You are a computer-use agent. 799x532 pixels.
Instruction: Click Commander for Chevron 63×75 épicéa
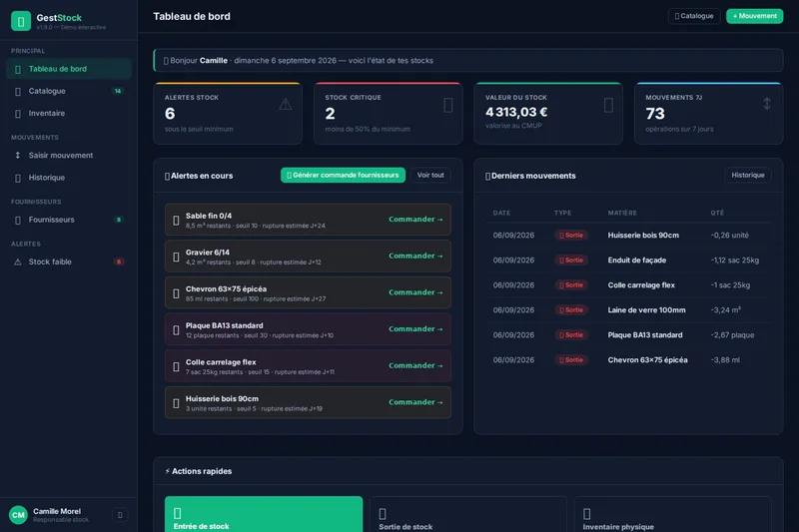[x=415, y=292]
